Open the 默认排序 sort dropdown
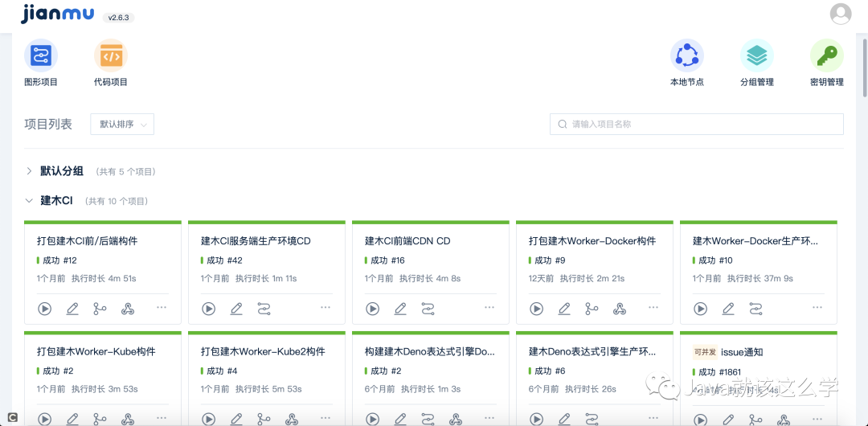The width and height of the screenshot is (868, 426). coord(122,124)
